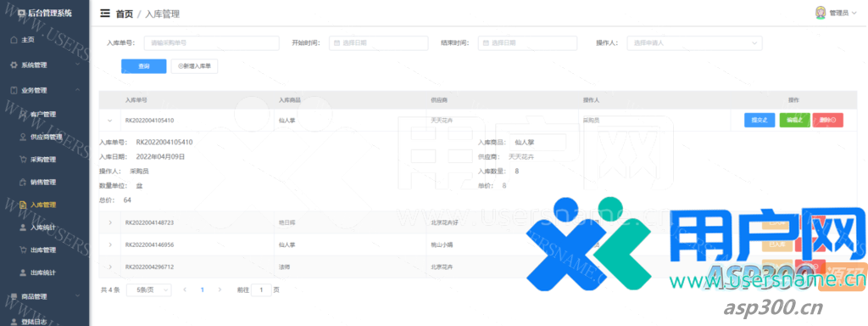Click the 系统管理 gear icon
The height and width of the screenshot is (326, 868).
point(14,65)
